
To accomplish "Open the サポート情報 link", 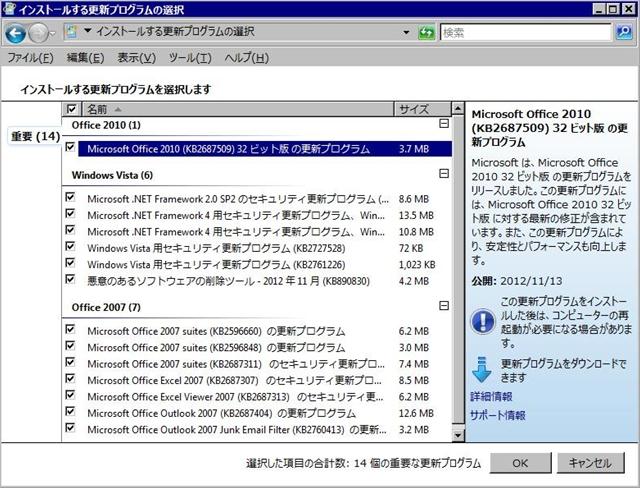I will pyautogui.click(x=498, y=415).
